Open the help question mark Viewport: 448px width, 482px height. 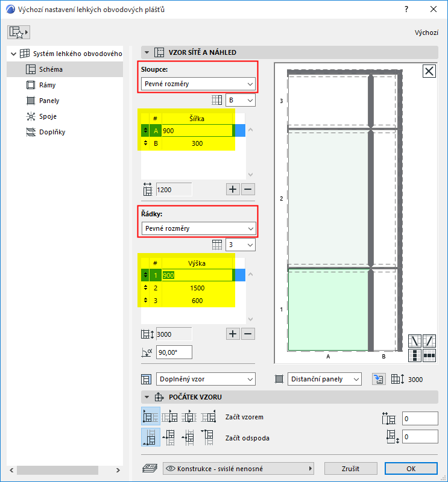pyautogui.click(x=406, y=9)
